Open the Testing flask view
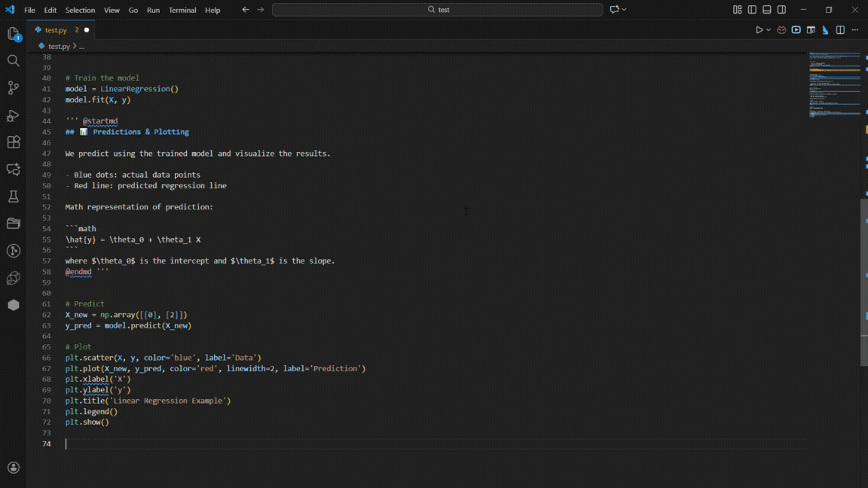 click(14, 197)
